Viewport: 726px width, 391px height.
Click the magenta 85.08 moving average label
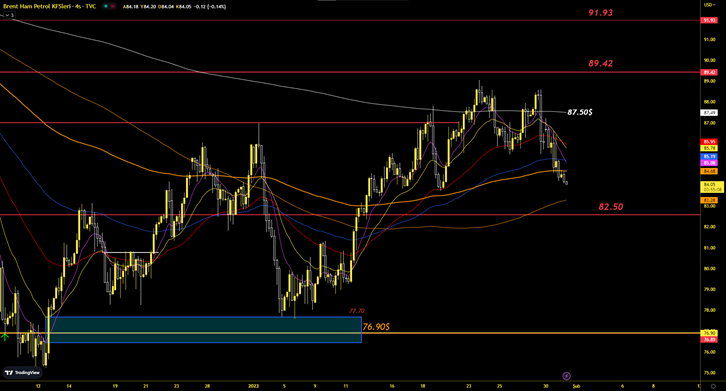click(x=709, y=163)
